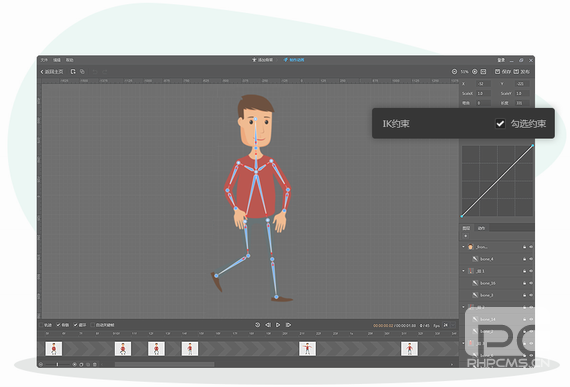Viewport: 570px width, 387px height.
Task: Open the 帮助 menu
Action: 69,60
